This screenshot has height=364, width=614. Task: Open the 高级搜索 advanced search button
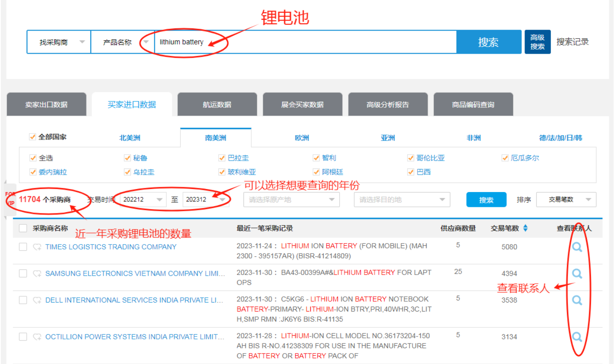[x=537, y=42]
